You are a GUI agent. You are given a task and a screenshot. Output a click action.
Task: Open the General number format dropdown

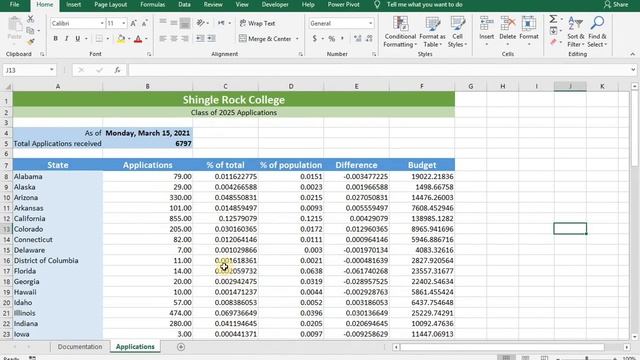pos(370,23)
